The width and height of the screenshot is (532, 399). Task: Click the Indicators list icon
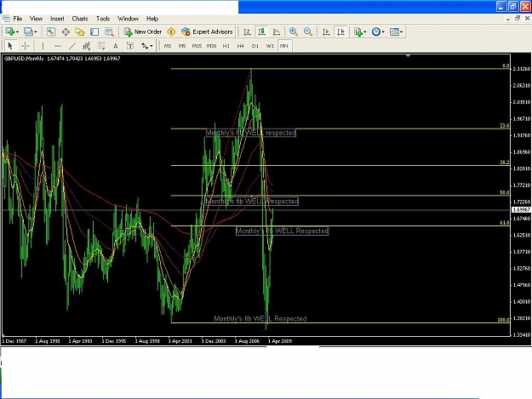(358, 31)
